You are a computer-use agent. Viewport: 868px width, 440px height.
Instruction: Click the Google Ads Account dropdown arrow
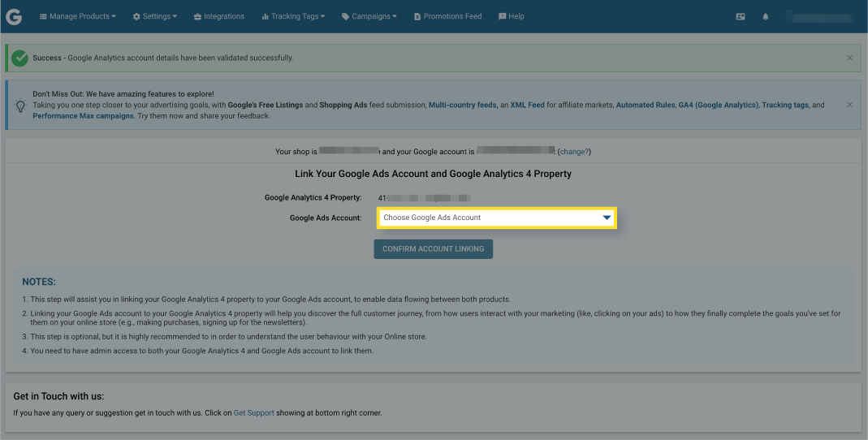click(x=607, y=218)
